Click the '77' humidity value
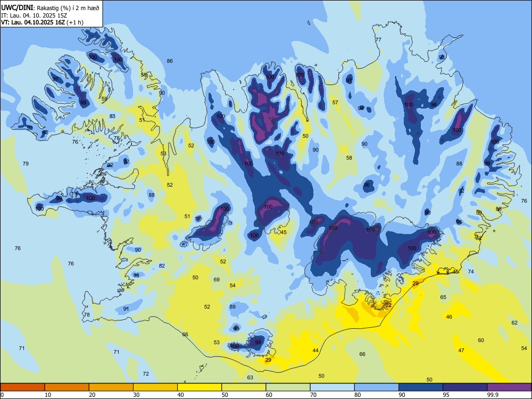Viewport: 532px width, 399px height. click(378, 40)
